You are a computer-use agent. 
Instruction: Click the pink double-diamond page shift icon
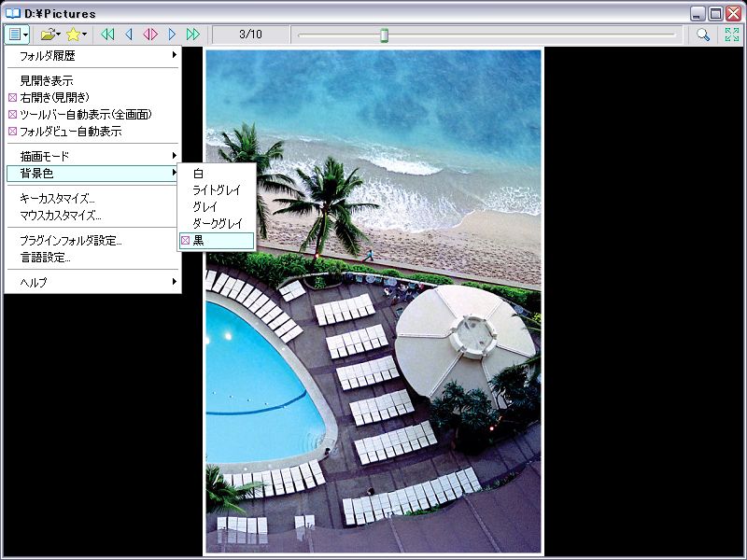point(150,35)
